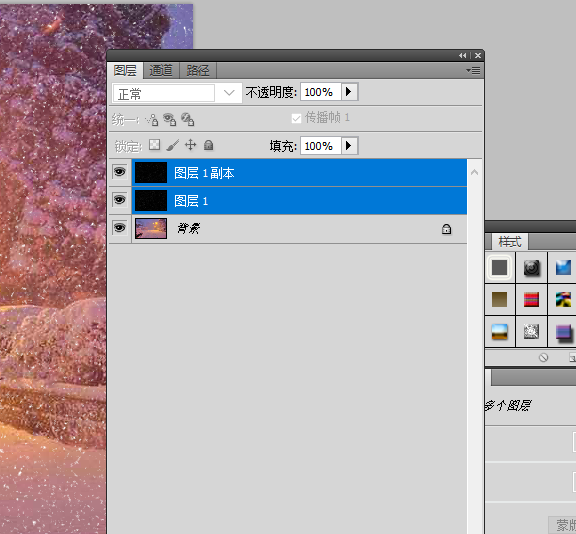The height and width of the screenshot is (534, 576).
Task: Apply the multicolor abstract style swatch
Action: click(563, 299)
